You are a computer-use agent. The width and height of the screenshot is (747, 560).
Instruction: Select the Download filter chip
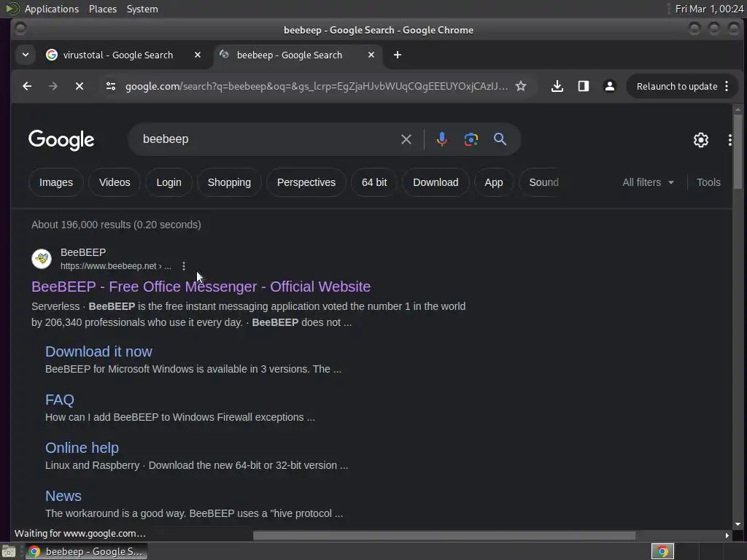[x=436, y=182]
